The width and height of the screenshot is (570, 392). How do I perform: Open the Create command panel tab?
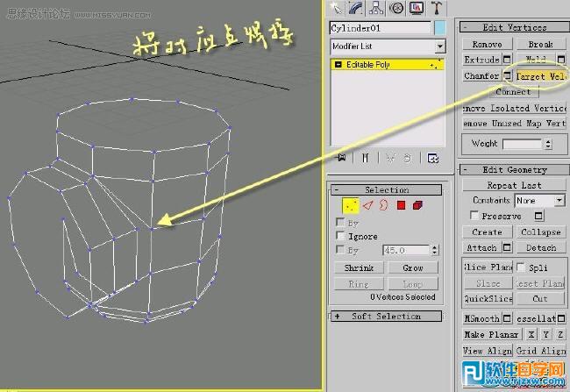point(336,8)
